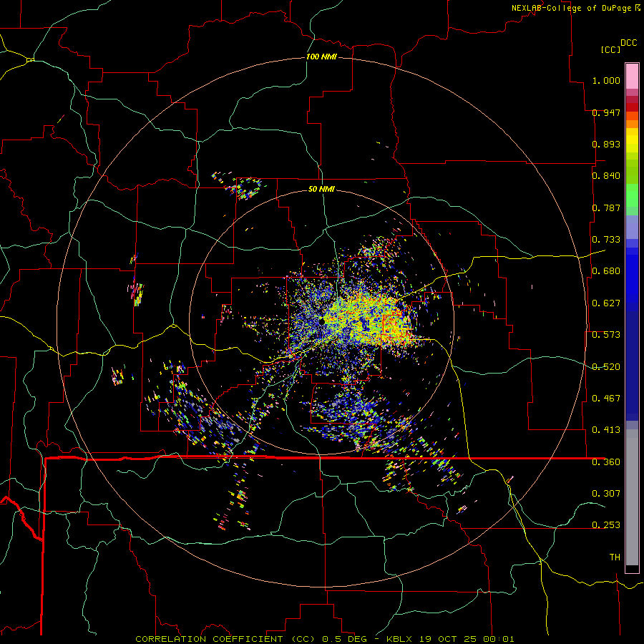Click the 1.000 legend value
Image resolution: width=644 pixels, height=644 pixels.
pyautogui.click(x=606, y=80)
